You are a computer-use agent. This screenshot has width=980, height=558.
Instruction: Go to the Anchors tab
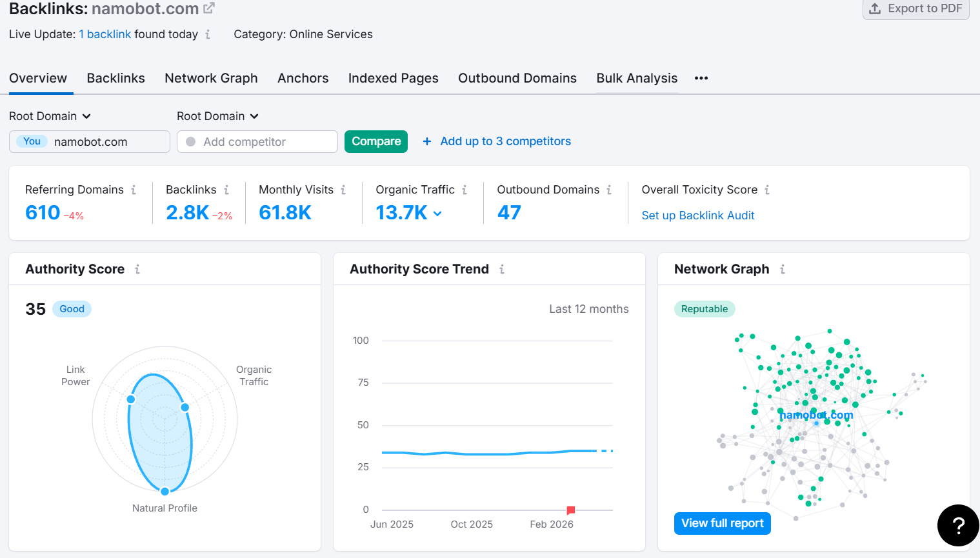303,78
